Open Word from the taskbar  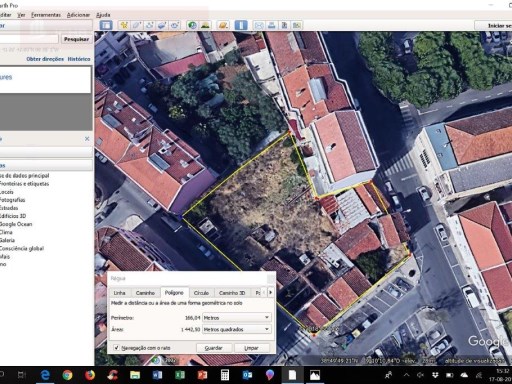[157, 375]
